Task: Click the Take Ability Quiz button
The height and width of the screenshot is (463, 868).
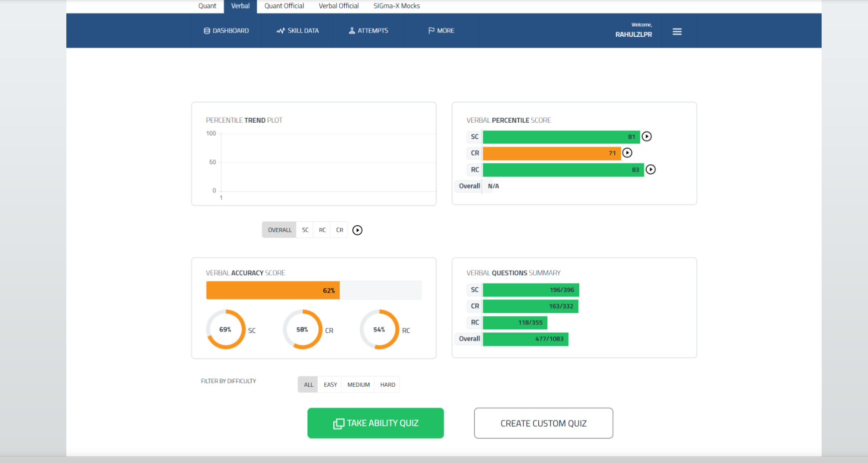Action: 376,423
